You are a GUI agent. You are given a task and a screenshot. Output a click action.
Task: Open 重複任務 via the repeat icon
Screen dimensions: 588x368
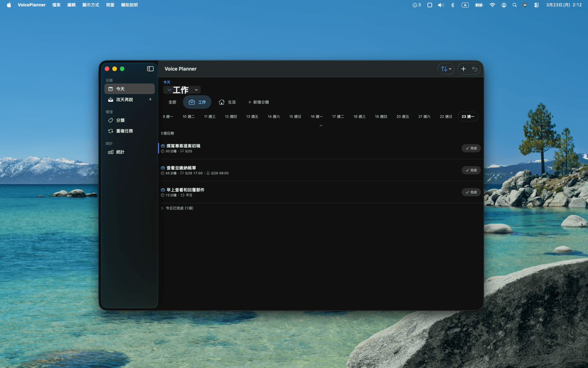click(110, 131)
